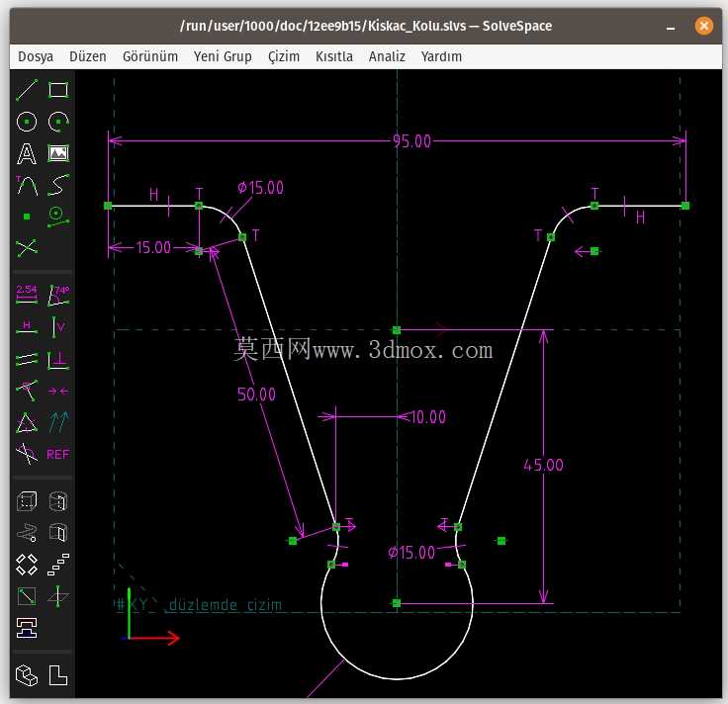
Task: Open the Yeni Grup menu
Action: coord(223,56)
